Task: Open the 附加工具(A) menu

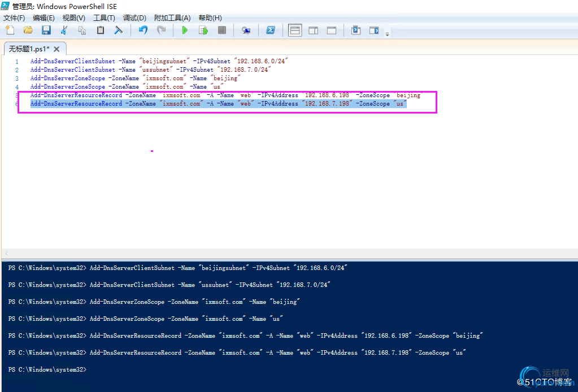Action: tap(172, 18)
